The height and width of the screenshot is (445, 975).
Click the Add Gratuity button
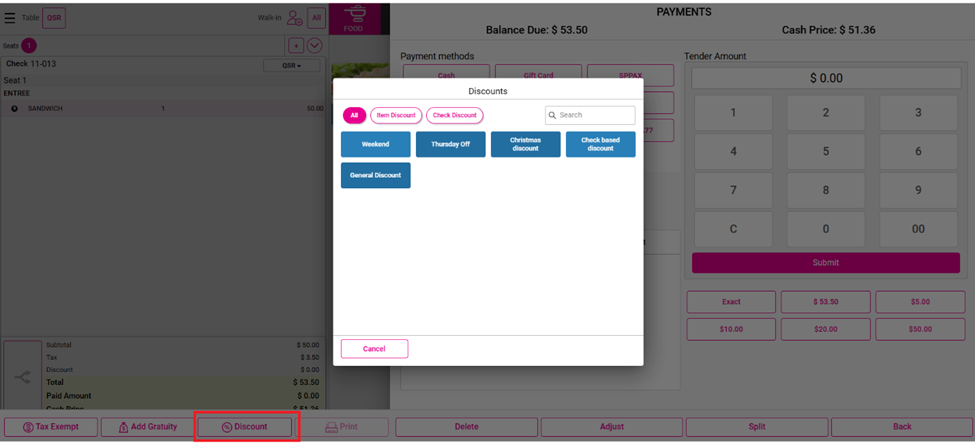148,427
